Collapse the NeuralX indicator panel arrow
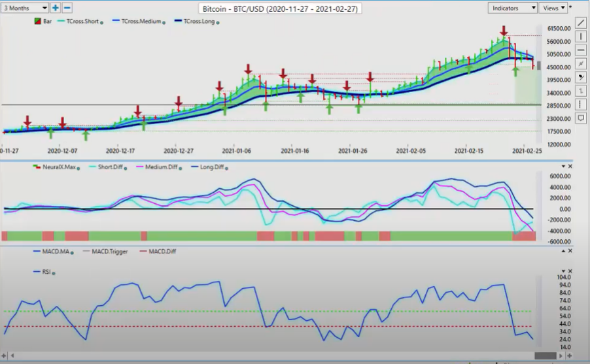Viewport: 590px width, 364px height. pyautogui.click(x=563, y=166)
